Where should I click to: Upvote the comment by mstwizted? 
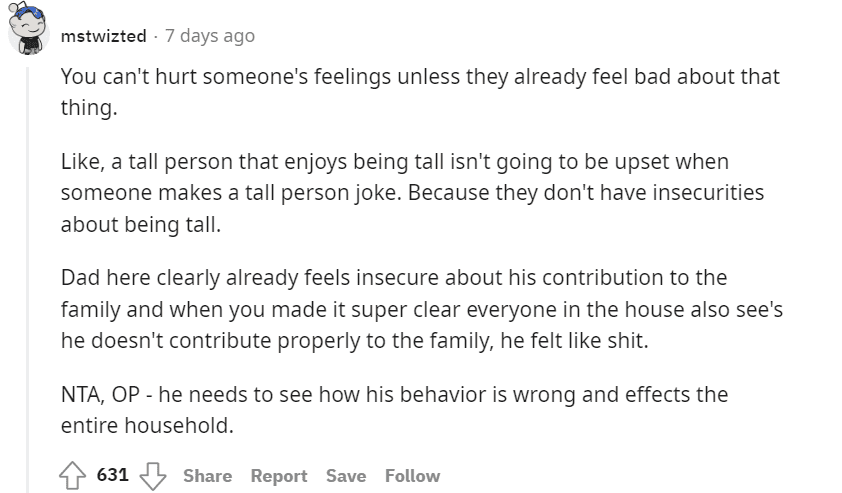(x=72, y=476)
